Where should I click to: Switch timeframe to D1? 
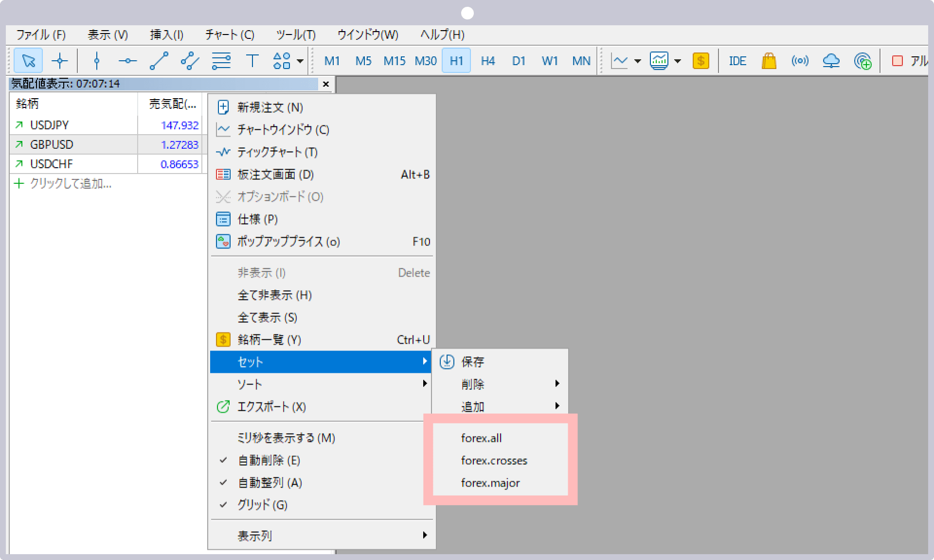(x=519, y=61)
